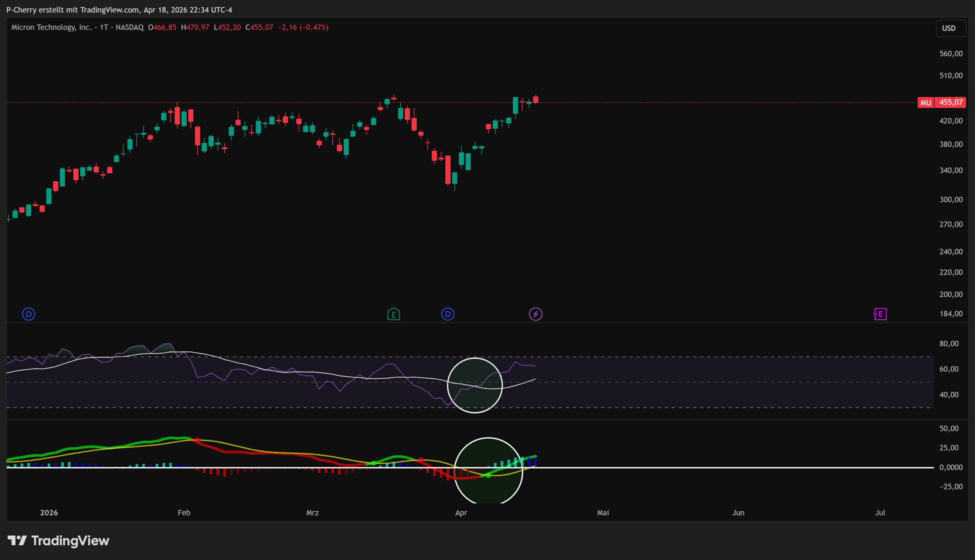Click the purple lightning bolt event marker
Viewport: 975px width, 560px height.
(x=535, y=314)
